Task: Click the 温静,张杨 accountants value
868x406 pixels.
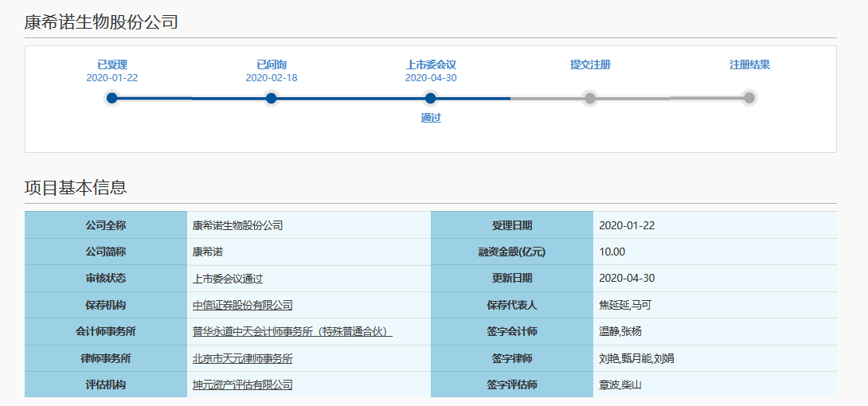Action: coord(620,332)
